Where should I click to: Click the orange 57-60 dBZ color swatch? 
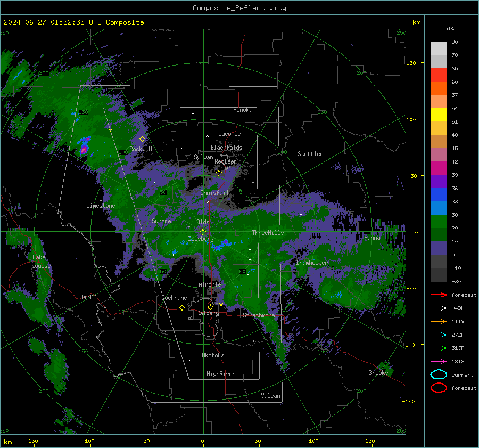coord(439,88)
